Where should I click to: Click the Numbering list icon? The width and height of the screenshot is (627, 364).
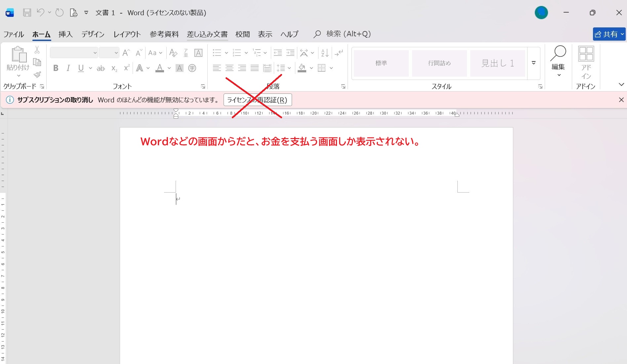pyautogui.click(x=237, y=53)
